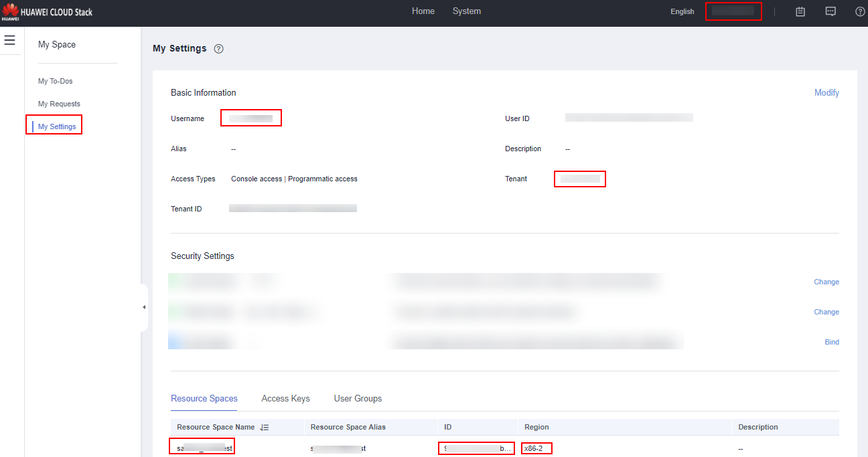868x457 pixels.
Task: Open the English language selector
Action: [x=682, y=11]
